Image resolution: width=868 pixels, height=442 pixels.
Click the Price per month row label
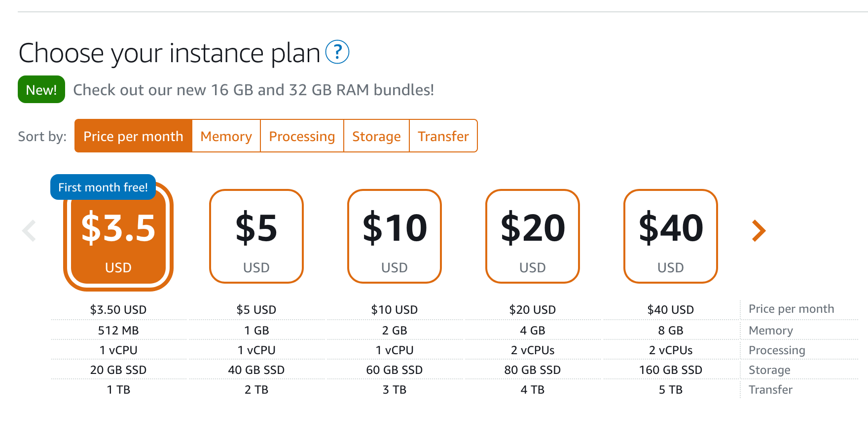tap(791, 309)
